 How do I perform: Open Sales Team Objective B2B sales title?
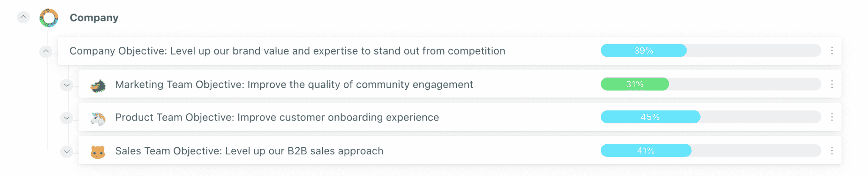tap(249, 151)
